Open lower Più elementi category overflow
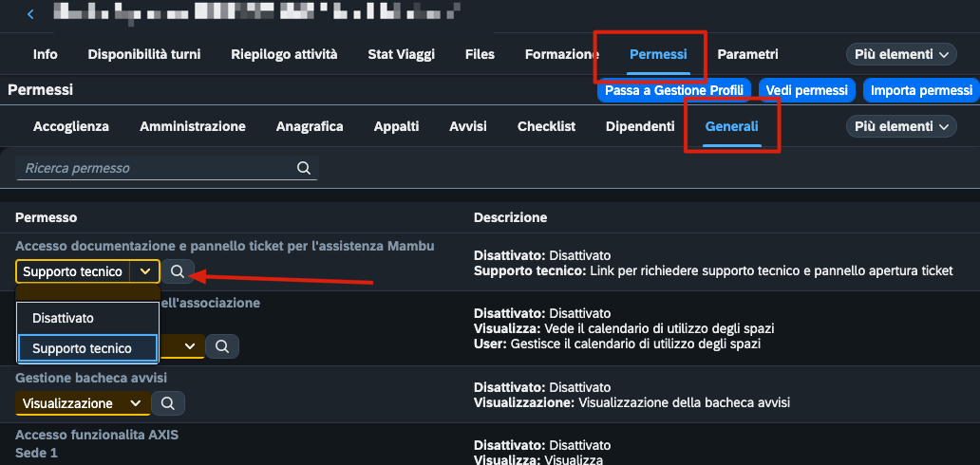 (901, 126)
